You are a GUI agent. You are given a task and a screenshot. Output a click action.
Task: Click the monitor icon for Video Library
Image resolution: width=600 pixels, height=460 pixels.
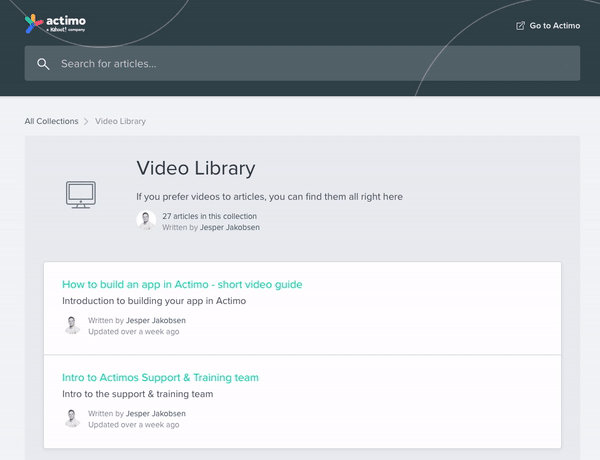pyautogui.click(x=81, y=193)
